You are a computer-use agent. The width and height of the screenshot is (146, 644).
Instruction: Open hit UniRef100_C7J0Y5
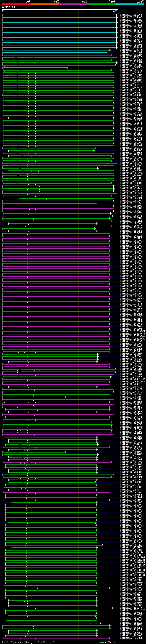(x=131, y=50)
